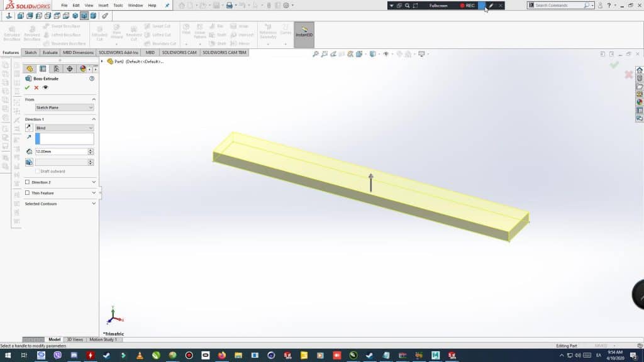Cancel the Boss-Extrude with the red X
The image size is (644, 362).
click(x=35, y=89)
